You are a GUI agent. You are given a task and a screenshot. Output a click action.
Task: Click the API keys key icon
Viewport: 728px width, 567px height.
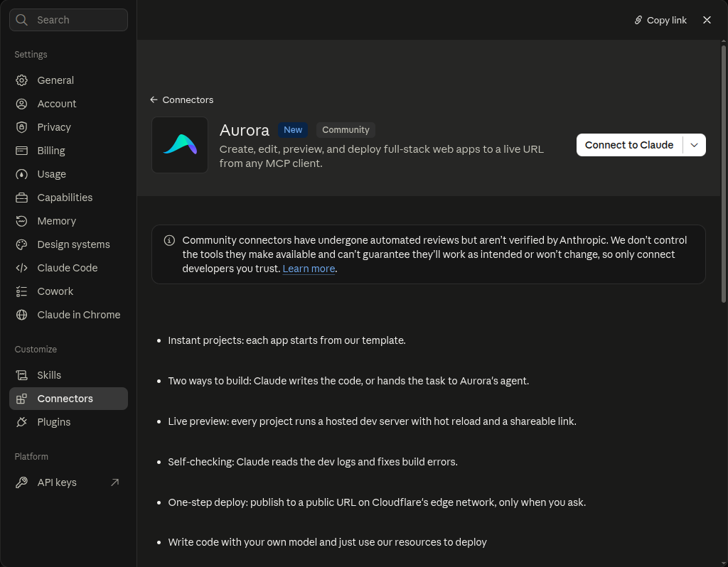click(x=21, y=482)
